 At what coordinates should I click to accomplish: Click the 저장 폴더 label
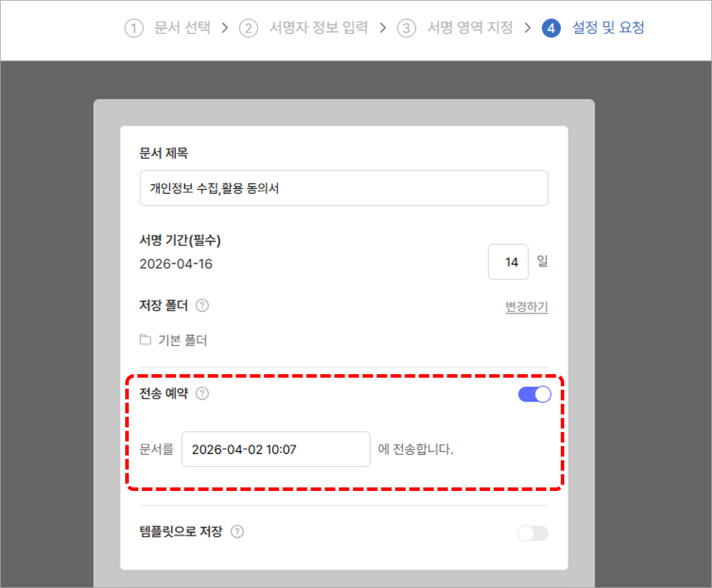pyautogui.click(x=163, y=305)
